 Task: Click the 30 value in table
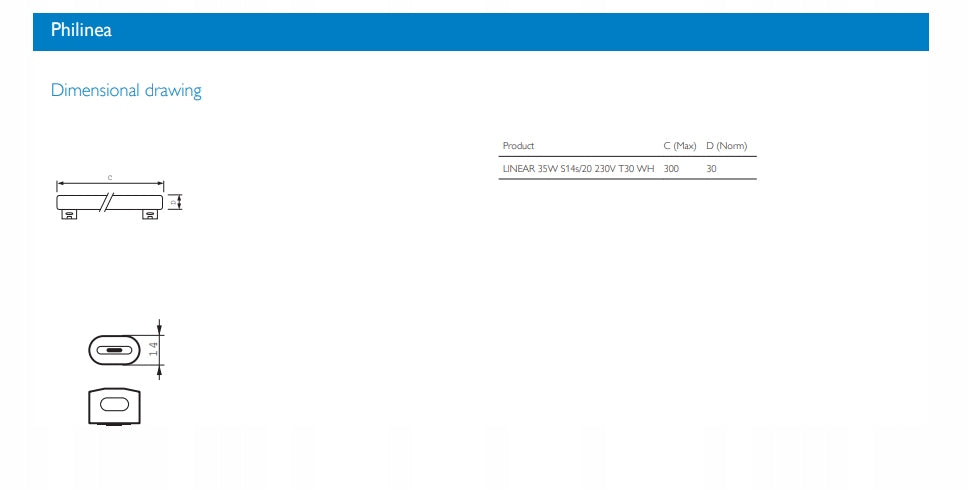click(x=711, y=169)
